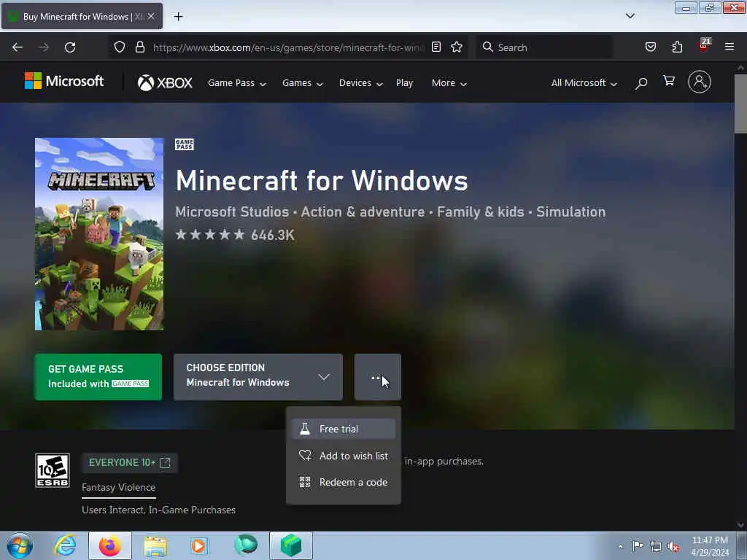The height and width of the screenshot is (560, 747).
Task: Expand the Games nav menu
Action: [303, 83]
